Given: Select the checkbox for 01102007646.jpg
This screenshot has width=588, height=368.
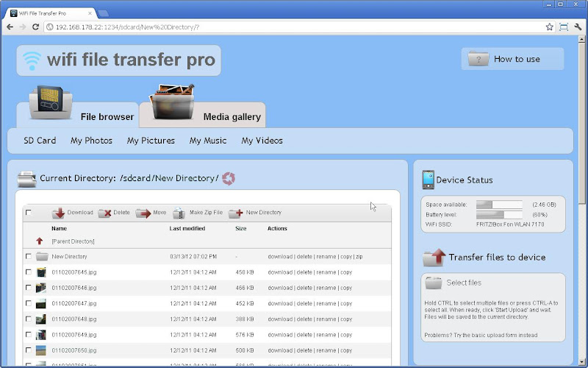Looking at the screenshot, I should (x=29, y=287).
